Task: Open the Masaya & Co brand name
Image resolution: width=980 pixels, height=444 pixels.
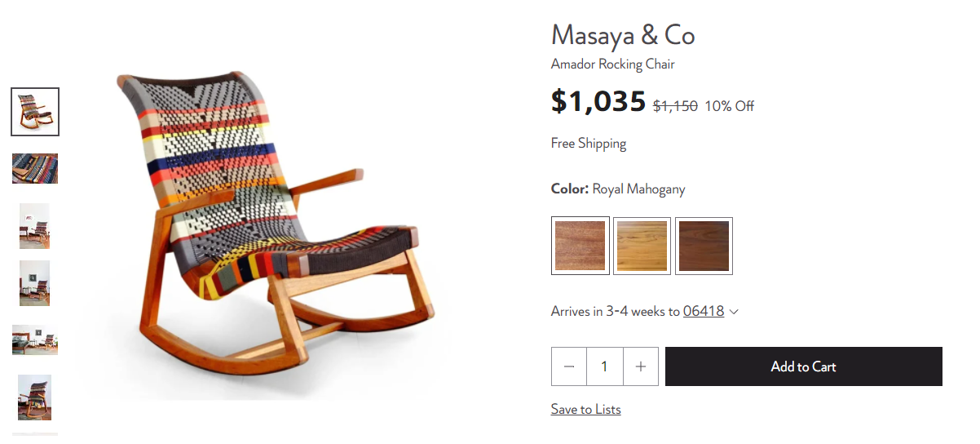Action: point(623,35)
